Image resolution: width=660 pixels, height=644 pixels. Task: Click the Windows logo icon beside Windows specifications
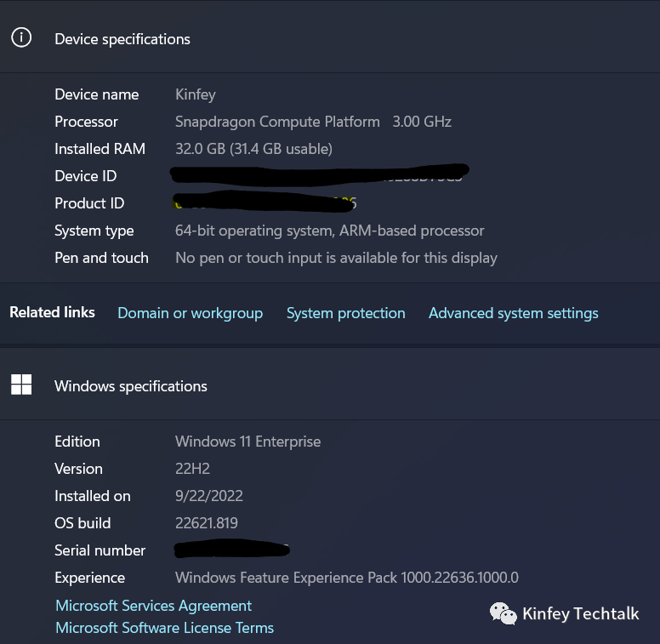point(21,385)
